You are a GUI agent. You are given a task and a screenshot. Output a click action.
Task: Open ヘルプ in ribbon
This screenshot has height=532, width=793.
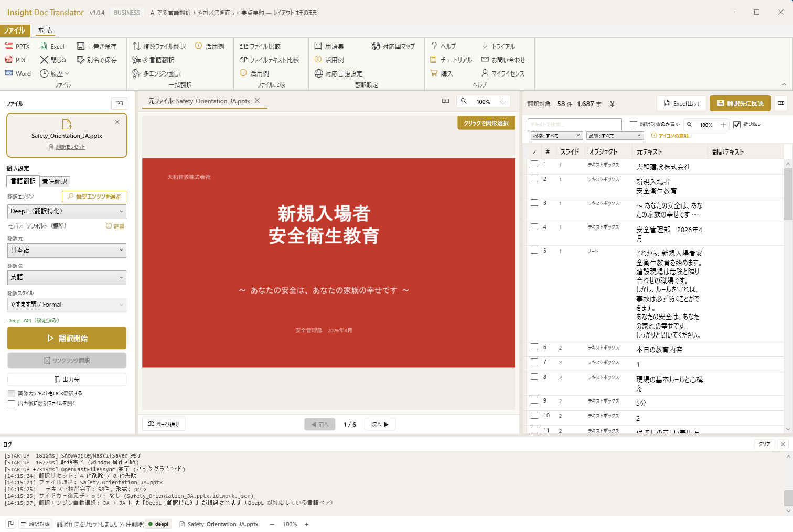443,46
